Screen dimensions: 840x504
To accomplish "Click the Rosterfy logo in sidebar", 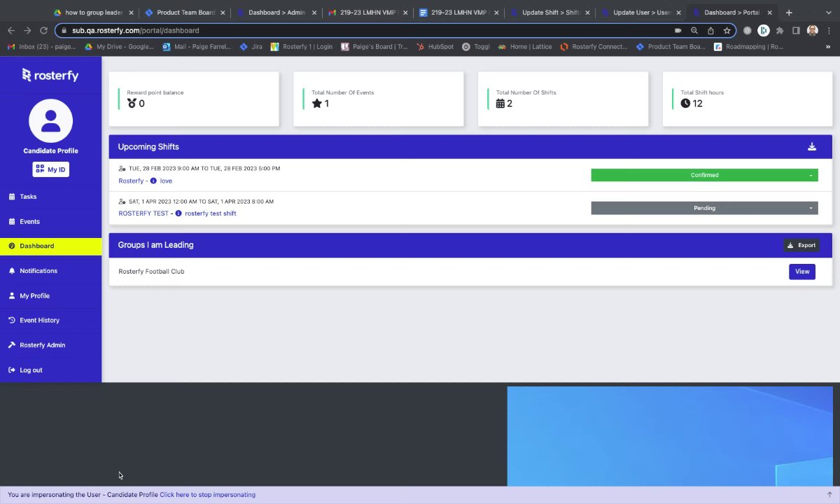I will (x=50, y=75).
